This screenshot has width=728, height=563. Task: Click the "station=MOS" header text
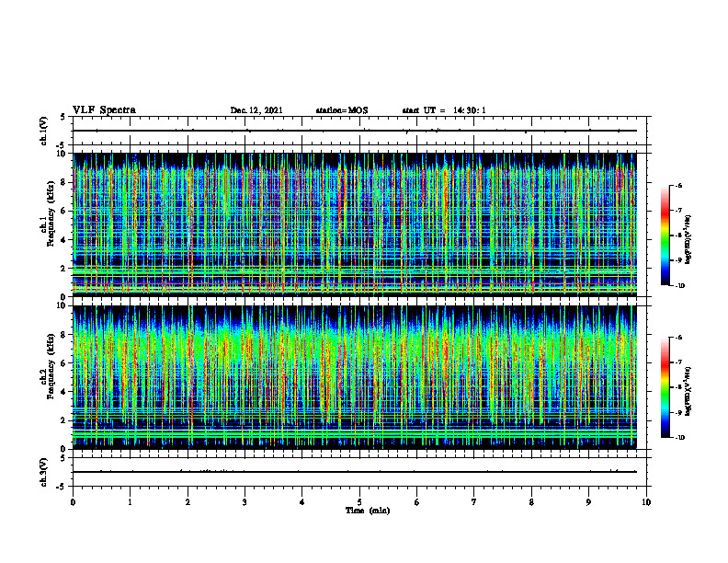click(342, 110)
